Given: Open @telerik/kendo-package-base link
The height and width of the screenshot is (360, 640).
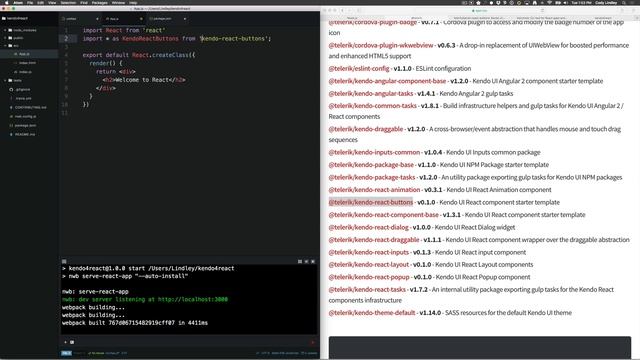Looking at the screenshot, I should pyautogui.click(x=371, y=164).
